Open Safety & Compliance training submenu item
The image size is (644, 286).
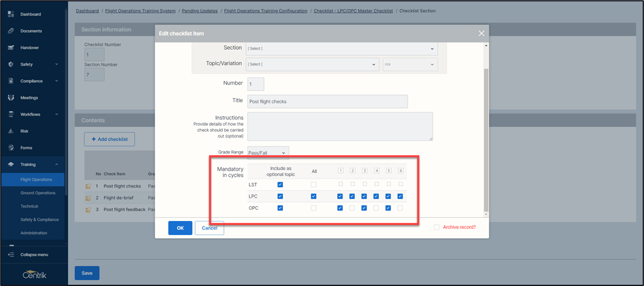39,219
